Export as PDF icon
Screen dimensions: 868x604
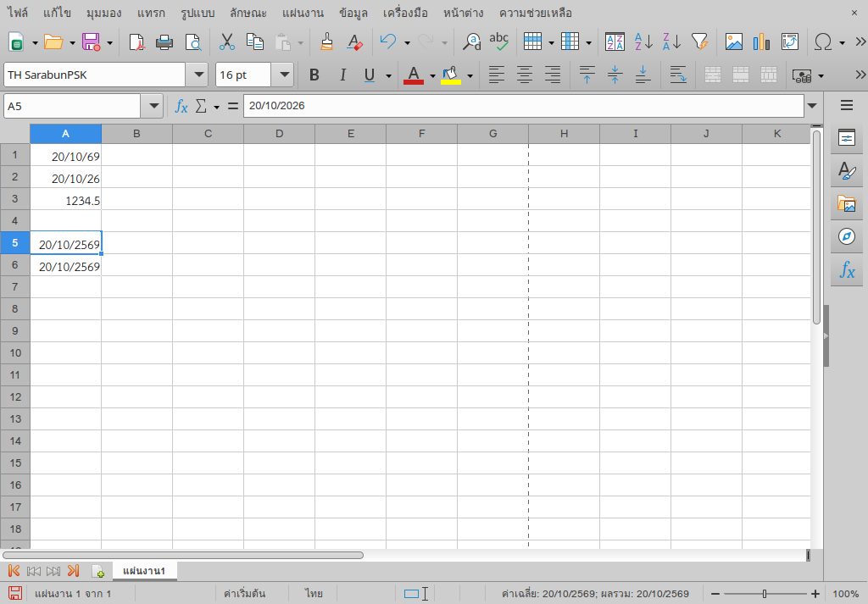[x=136, y=42]
